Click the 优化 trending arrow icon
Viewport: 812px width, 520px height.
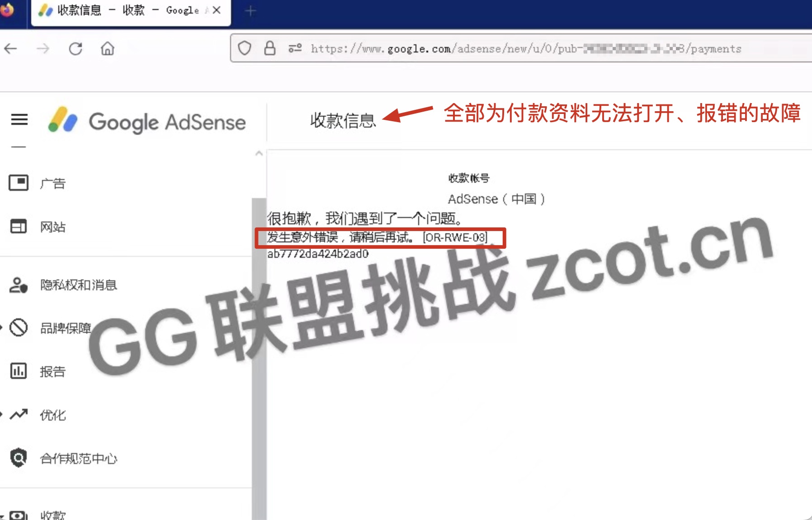coord(19,414)
